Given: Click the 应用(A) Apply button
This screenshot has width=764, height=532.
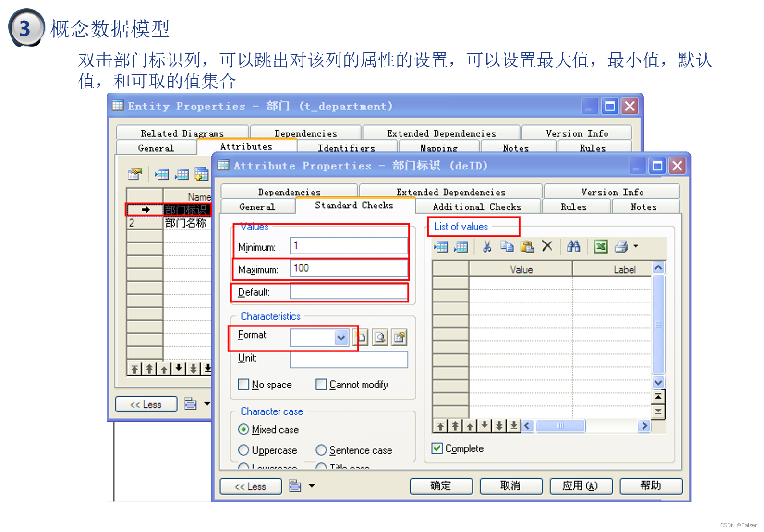Looking at the screenshot, I should pyautogui.click(x=581, y=486).
